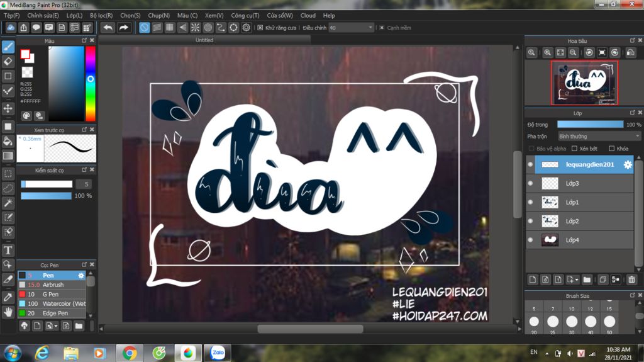Open gear settings for lequangdien201 layer
644x362 pixels.
click(628, 164)
